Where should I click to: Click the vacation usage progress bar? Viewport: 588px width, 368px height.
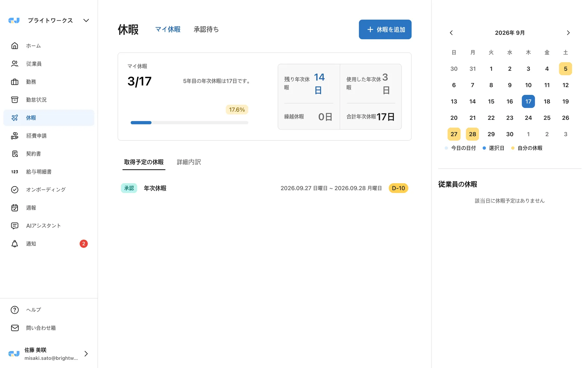[189, 123]
